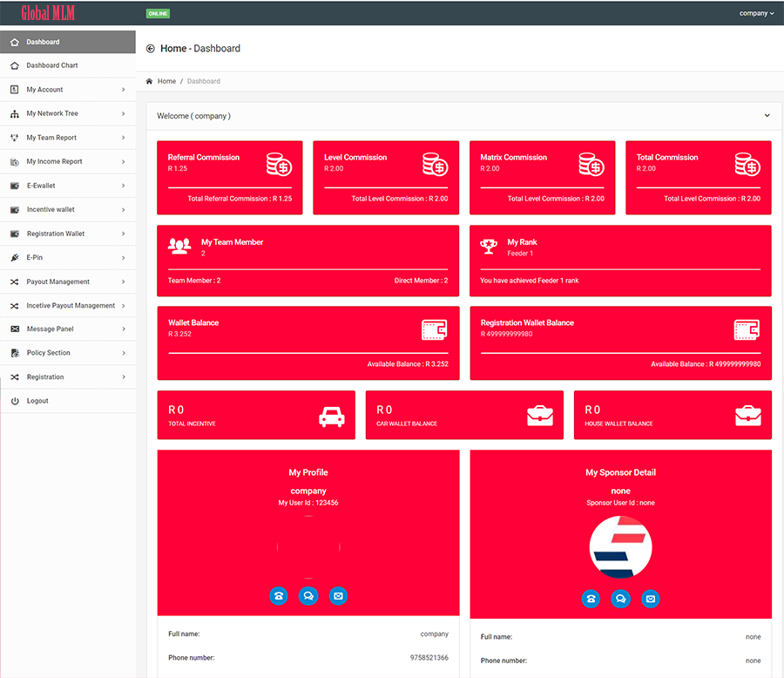Screen dimensions: 784x678
Task: Click the email icon in My Sponsor Detail card
Action: coord(650,599)
